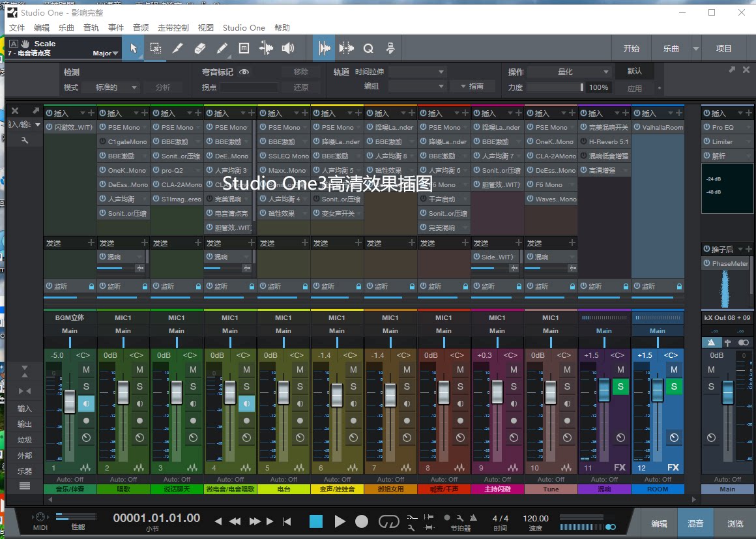Open insert dropdown arrow on channel 12
Screen dimensions: 756x539
tap(671, 113)
